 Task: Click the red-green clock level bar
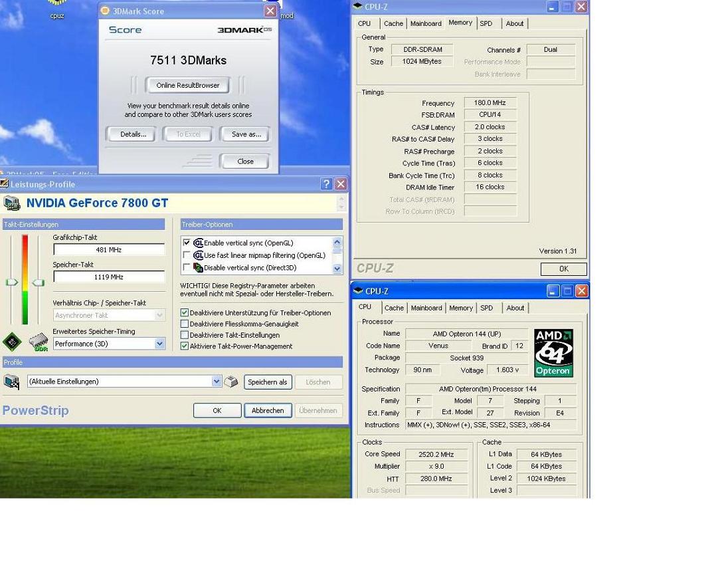(x=25, y=280)
